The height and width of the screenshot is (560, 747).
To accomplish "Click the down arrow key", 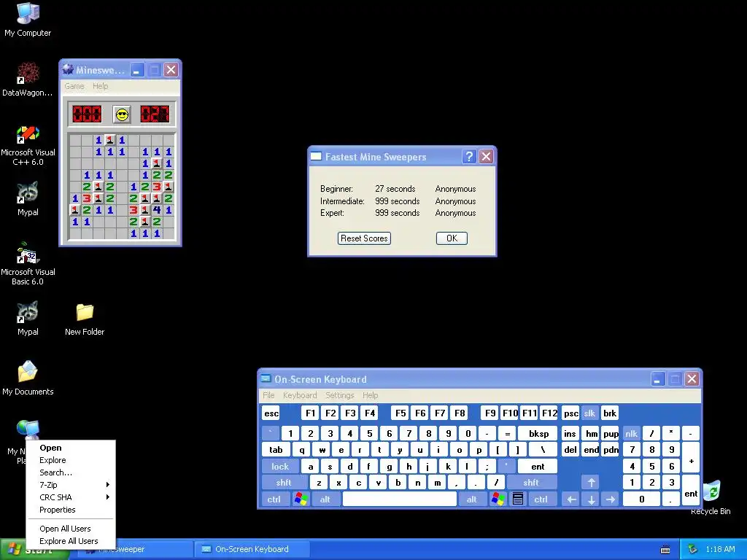I will point(591,499).
